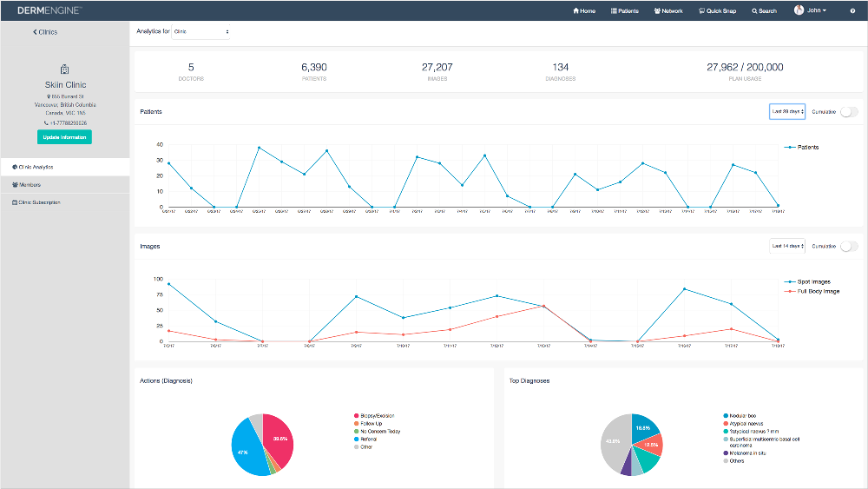Screen dimensions: 868x489
Task: Toggle Cumulative switch for Patients chart
Action: point(849,111)
